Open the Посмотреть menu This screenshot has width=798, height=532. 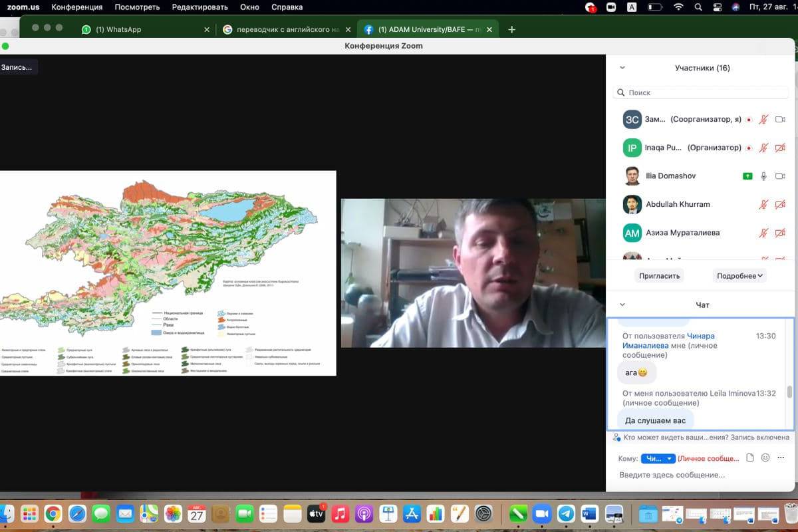[x=137, y=7]
